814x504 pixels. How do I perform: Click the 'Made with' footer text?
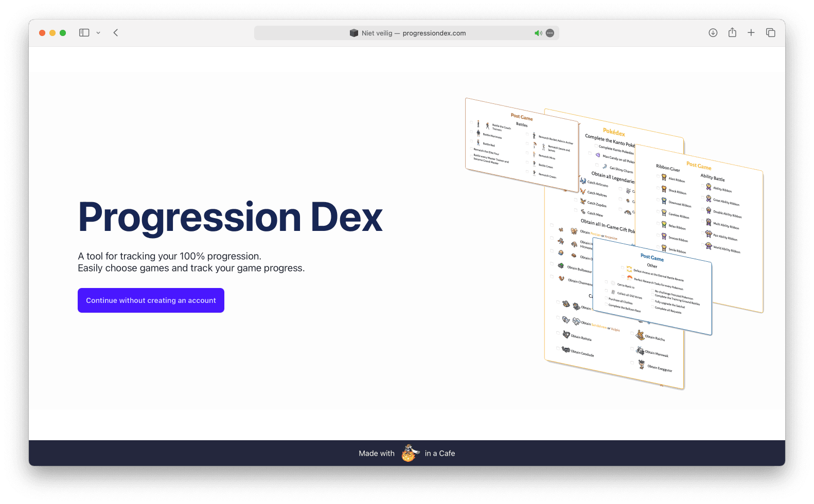[x=377, y=453]
